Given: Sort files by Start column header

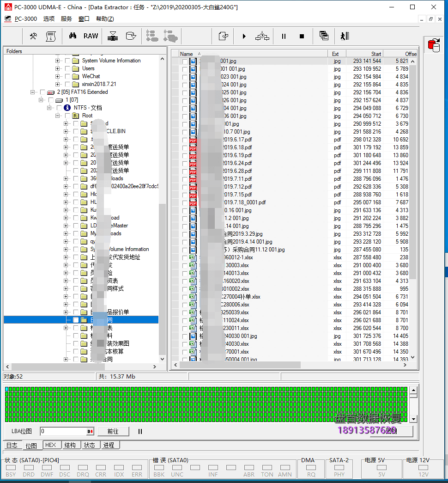Looking at the screenshot, I should tap(365, 54).
